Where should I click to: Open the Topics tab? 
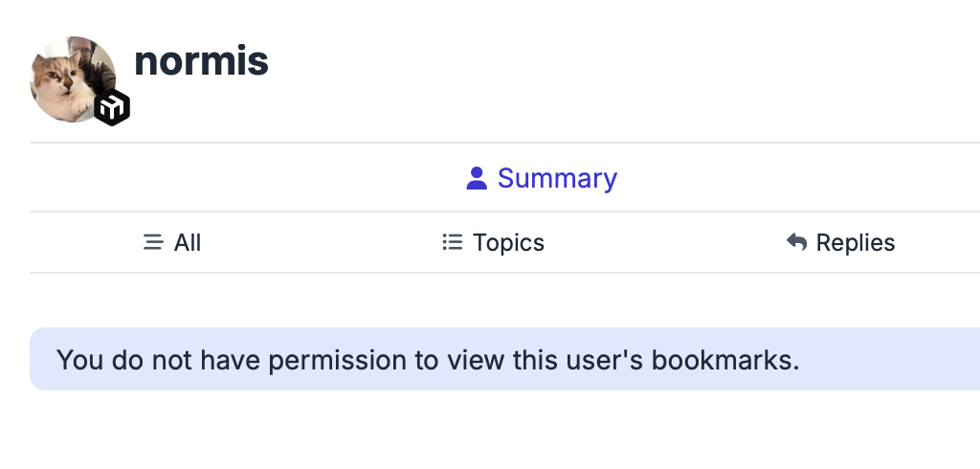coord(493,242)
